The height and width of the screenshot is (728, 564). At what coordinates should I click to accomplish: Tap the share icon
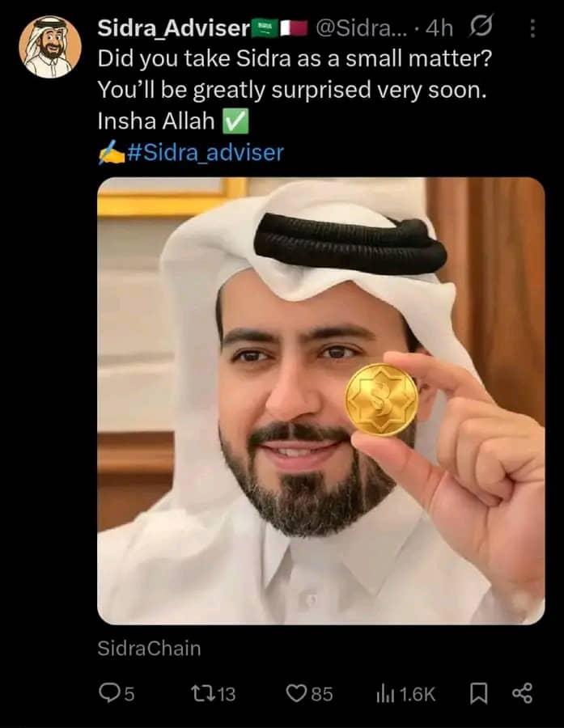[522, 694]
